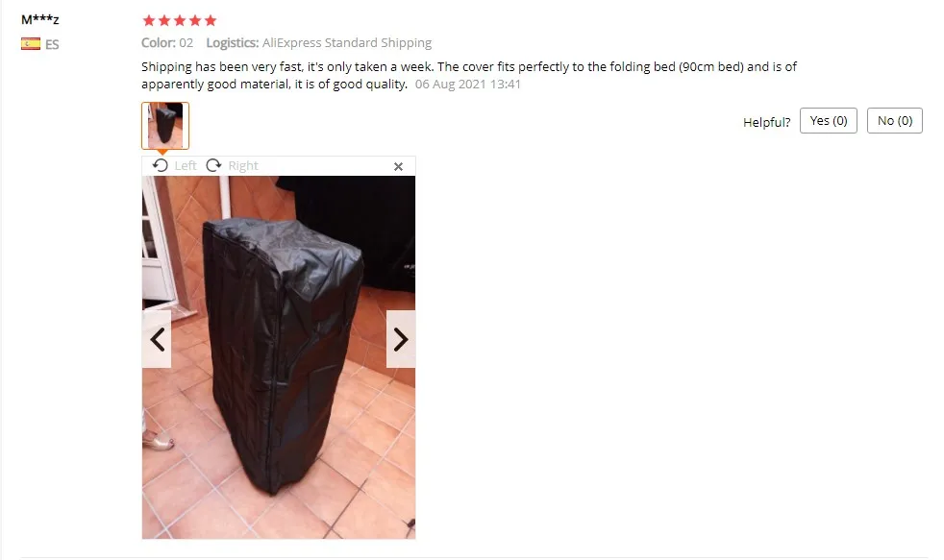Mark review helpful with Yes (0)
944x560 pixels.
[829, 121]
